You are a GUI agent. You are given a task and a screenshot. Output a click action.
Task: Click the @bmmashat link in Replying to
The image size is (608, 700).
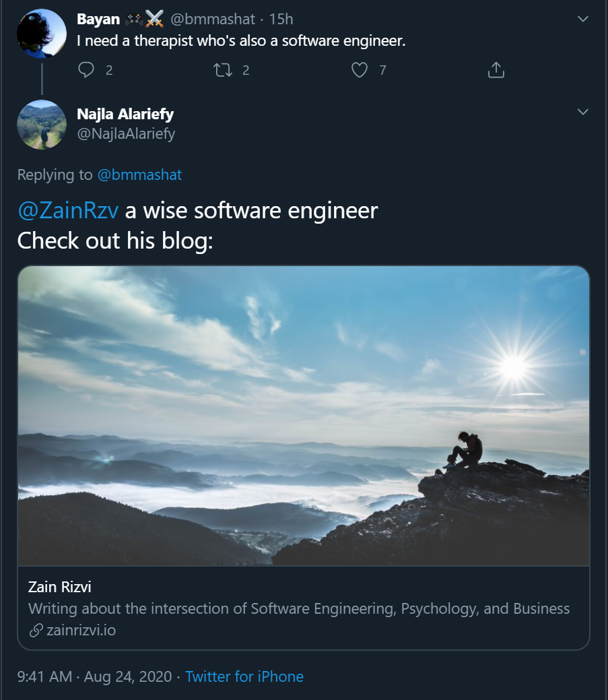[x=139, y=174]
